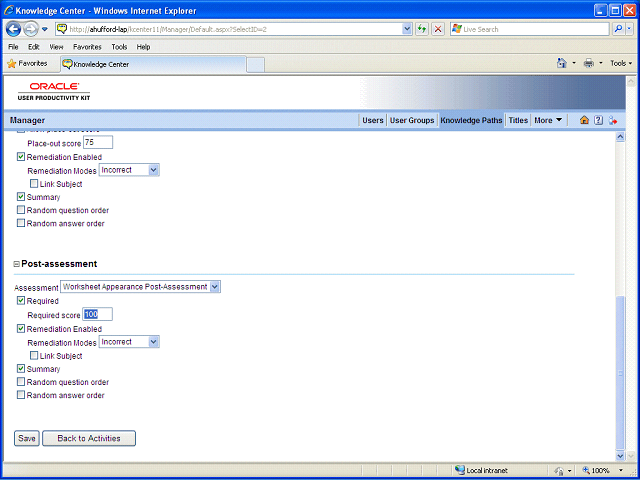Click the Manager log out icon
This screenshot has height=480, width=640.
[x=613, y=120]
